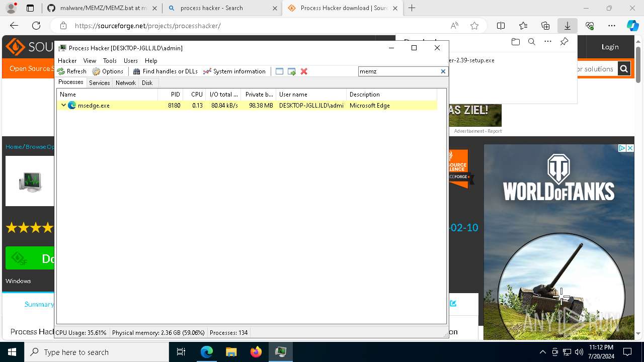Viewport: 644px width, 362px height.
Task: Sort processes by PID column
Action: (171, 94)
